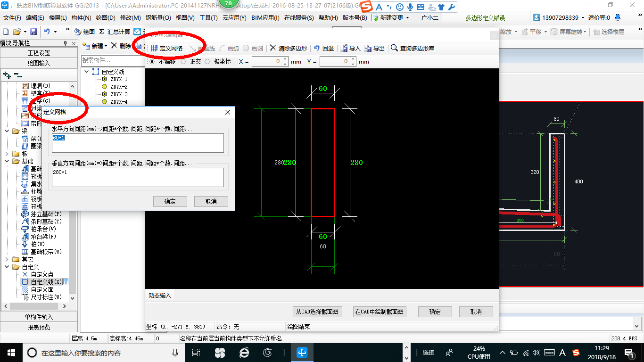644x362 pixels.
Task: Open the 工程设置 navigator section
Action: tap(39, 53)
